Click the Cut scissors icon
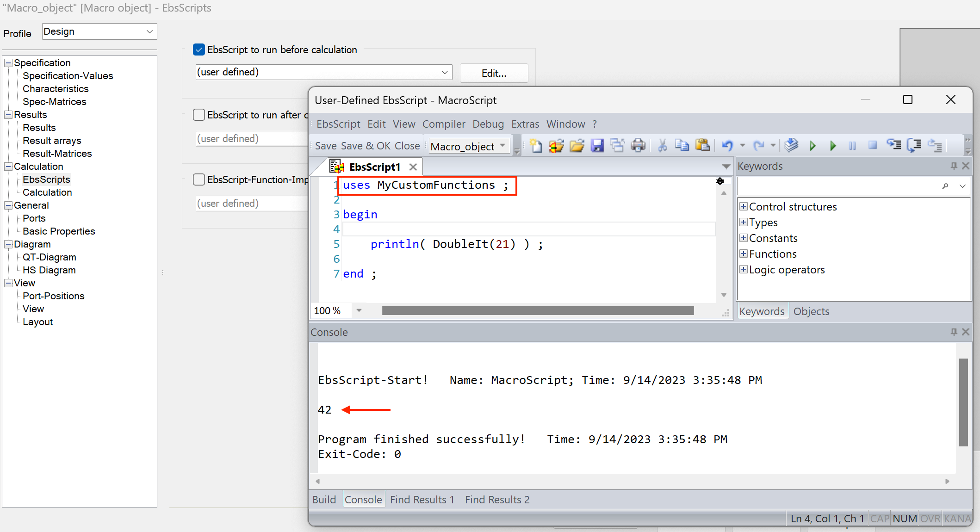Image resolution: width=980 pixels, height=532 pixels. (662, 146)
